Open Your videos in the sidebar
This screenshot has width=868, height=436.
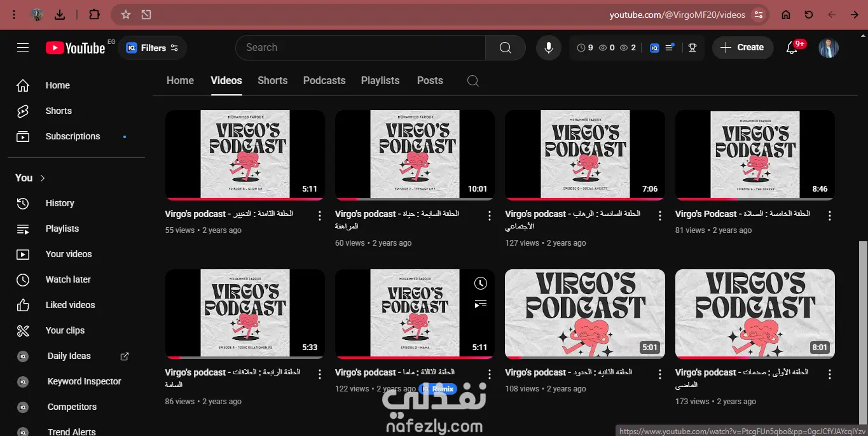[x=76, y=254]
